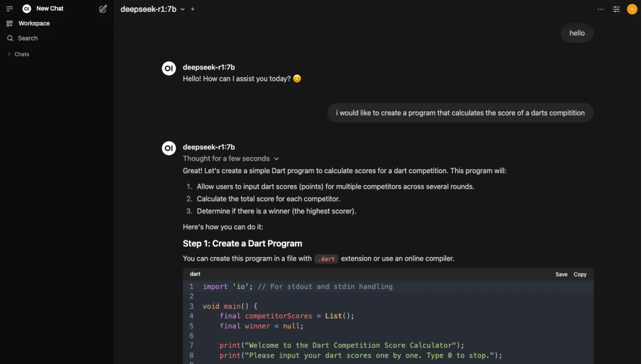The image size is (641, 364).
Task: Click the Workspace grid icon
Action: tap(9, 24)
